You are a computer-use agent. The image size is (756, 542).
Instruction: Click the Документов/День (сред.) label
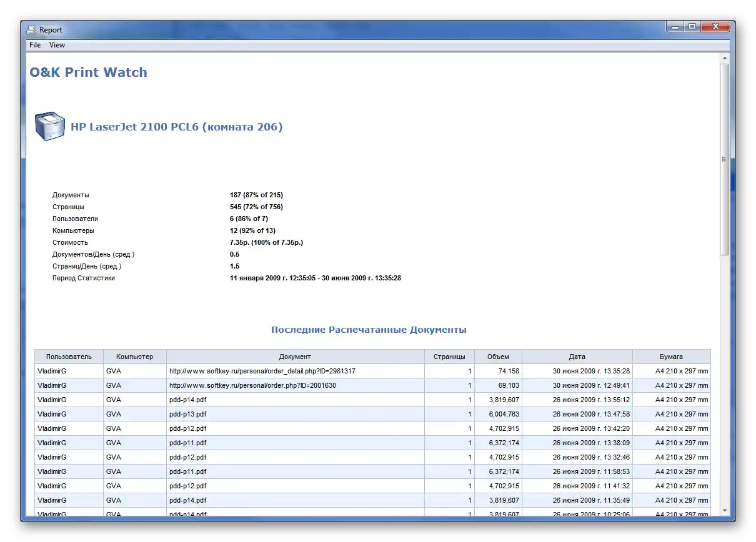[x=94, y=254]
